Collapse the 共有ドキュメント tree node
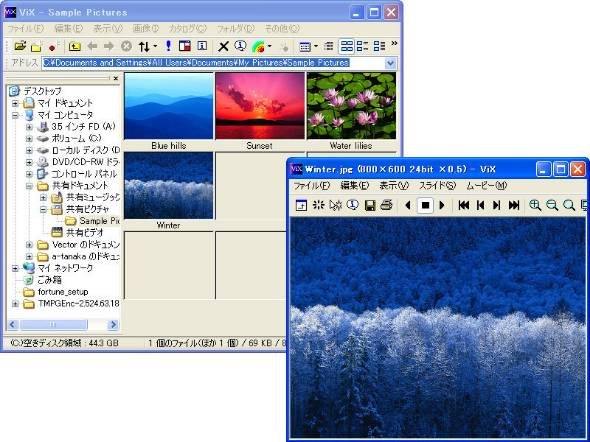Image resolution: width=590 pixels, height=442 pixels. tap(29, 186)
